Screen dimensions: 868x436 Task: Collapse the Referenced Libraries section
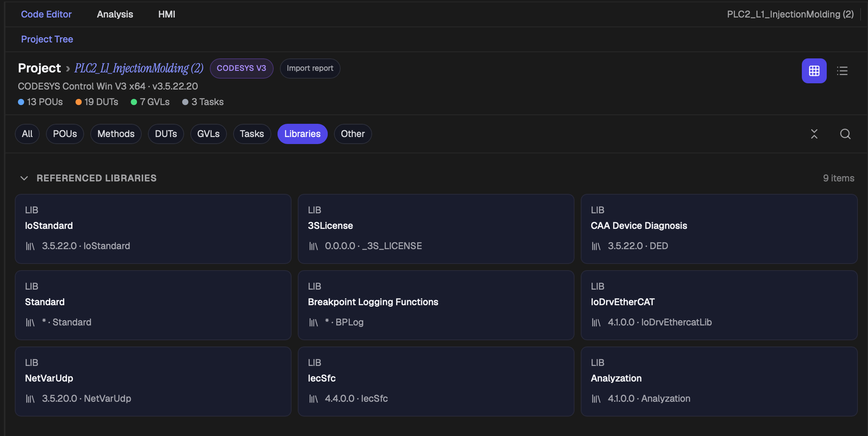pyautogui.click(x=24, y=178)
